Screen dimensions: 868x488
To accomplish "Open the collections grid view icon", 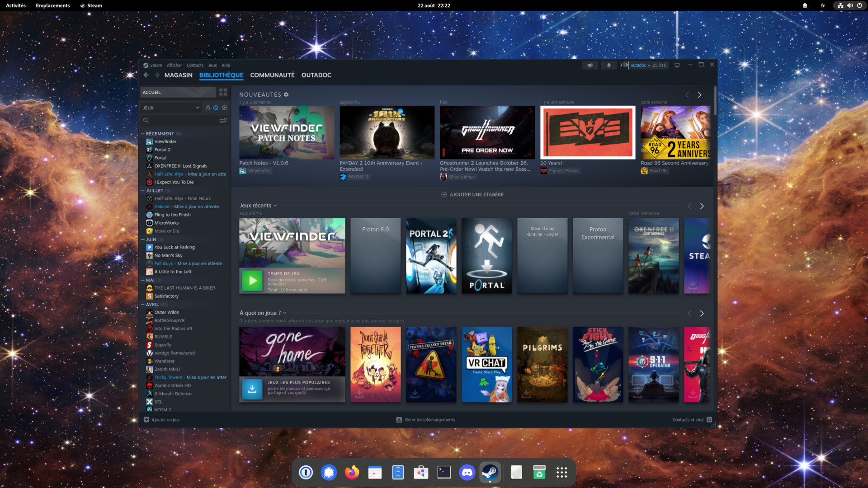I will pyautogui.click(x=223, y=92).
